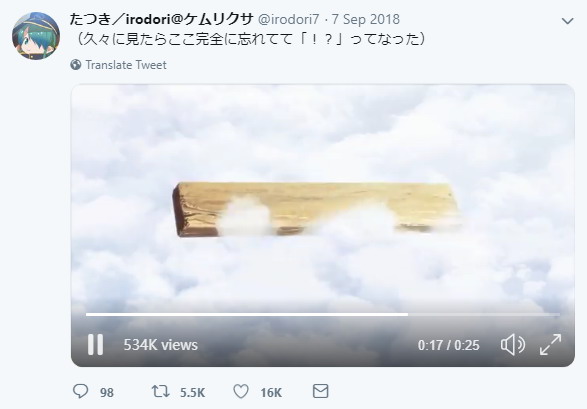Open the tweet options chevron menu
The height and width of the screenshot is (409, 587).
pos(568,21)
